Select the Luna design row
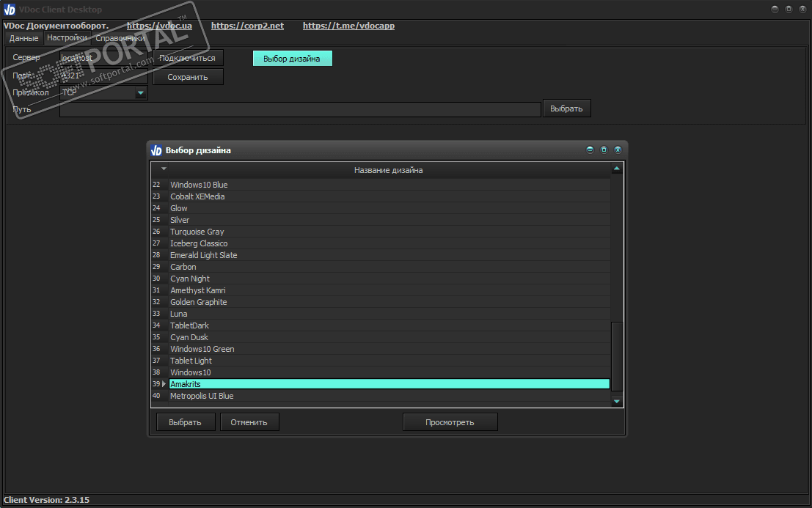 point(381,314)
